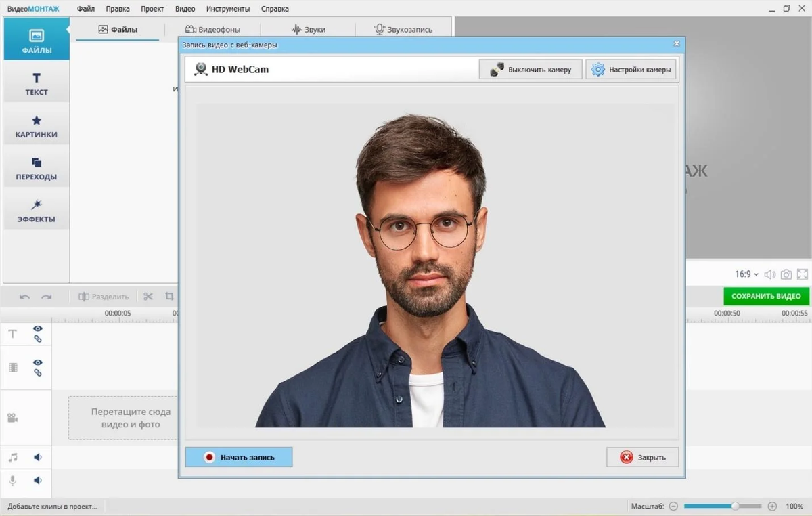Image resolution: width=812 pixels, height=516 pixels.
Task: Toggle visibility eye of text track
Action: pos(38,328)
